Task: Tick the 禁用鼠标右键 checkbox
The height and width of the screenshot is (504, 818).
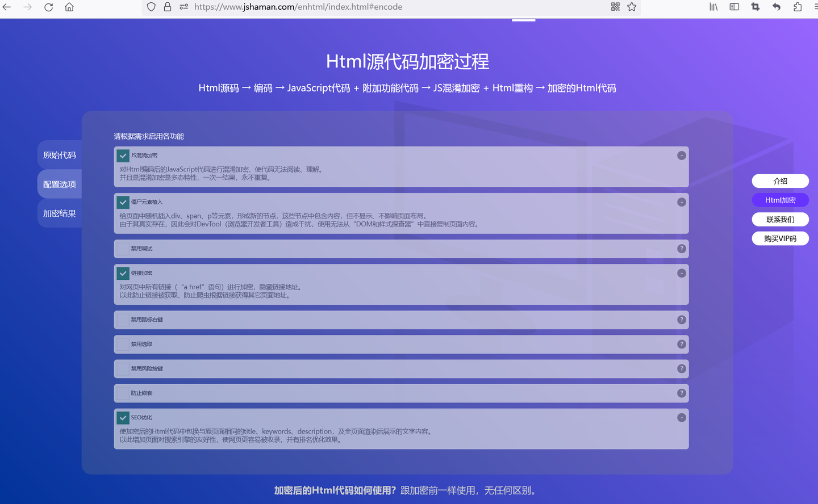Action: point(123,320)
